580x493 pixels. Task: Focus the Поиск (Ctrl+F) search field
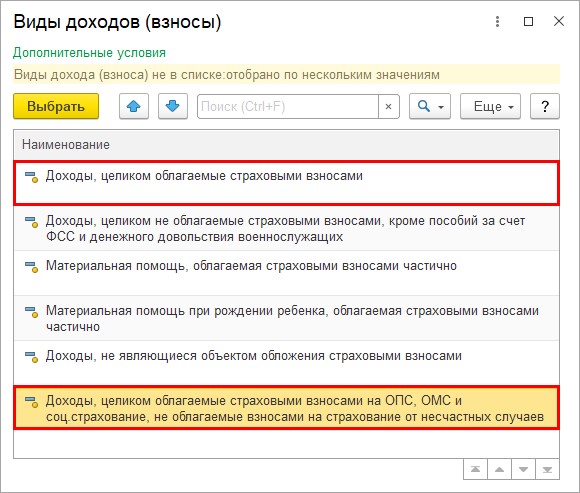(x=288, y=107)
